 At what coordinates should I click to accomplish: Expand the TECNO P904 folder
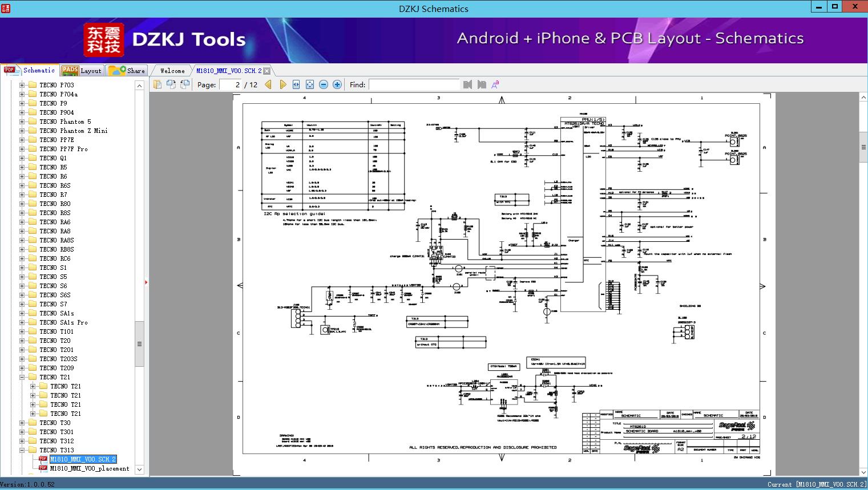pos(22,112)
